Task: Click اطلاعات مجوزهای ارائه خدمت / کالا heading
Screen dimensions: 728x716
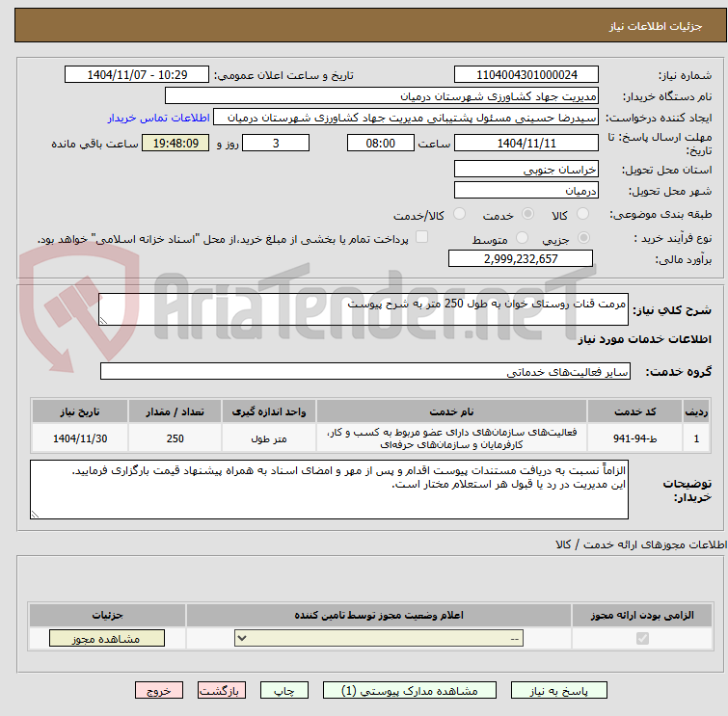Action: click(641, 544)
